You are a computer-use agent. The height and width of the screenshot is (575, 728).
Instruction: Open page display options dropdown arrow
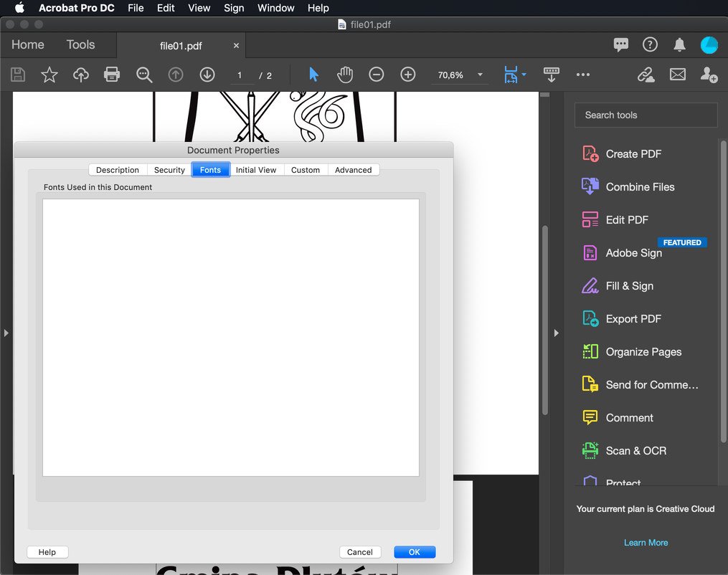coord(524,75)
